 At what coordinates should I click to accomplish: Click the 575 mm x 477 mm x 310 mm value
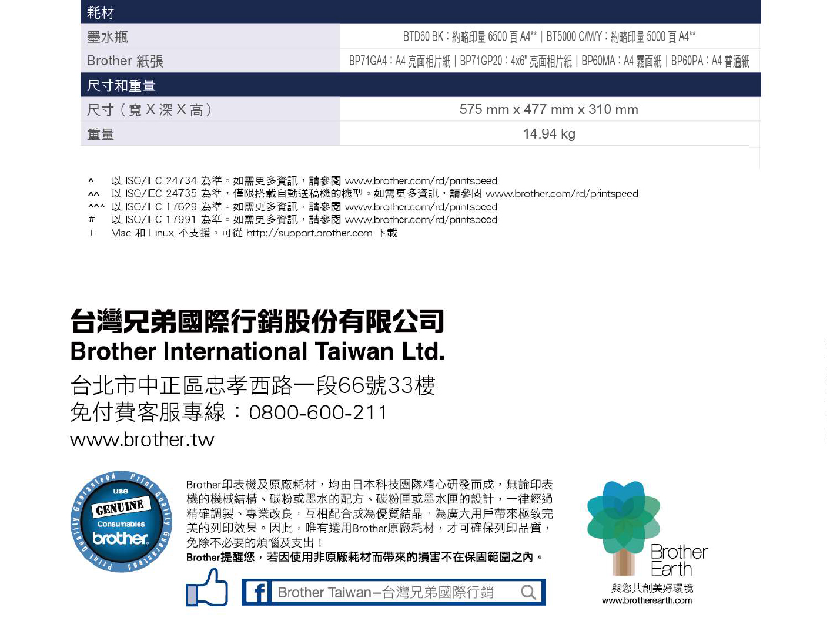coord(549,109)
